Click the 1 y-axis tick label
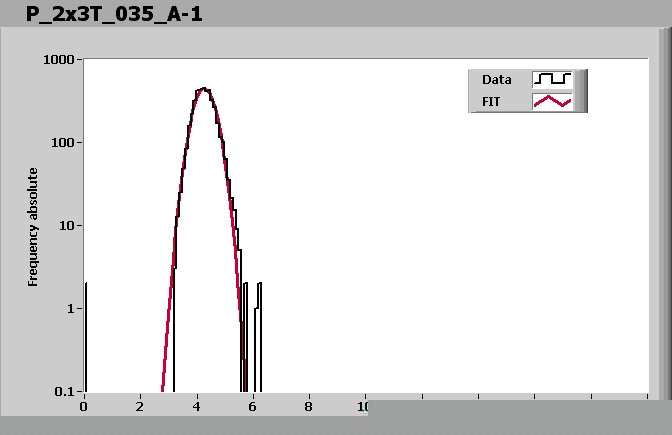672x435 pixels. [72, 309]
